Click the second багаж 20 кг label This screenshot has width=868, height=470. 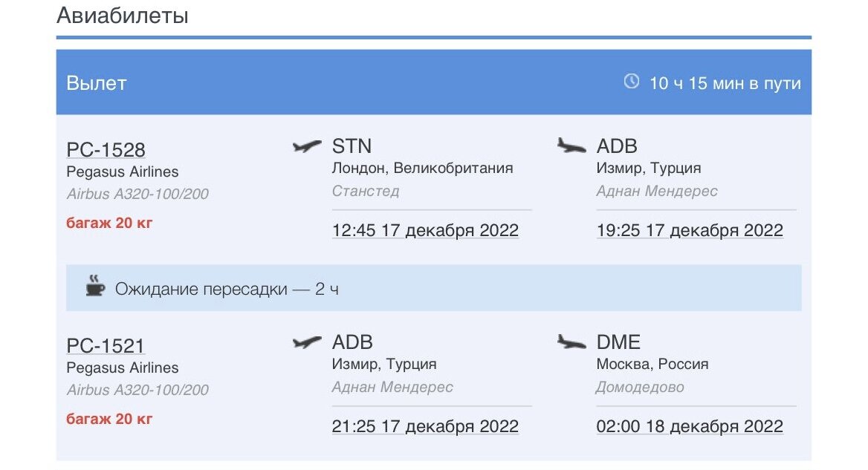point(109,419)
